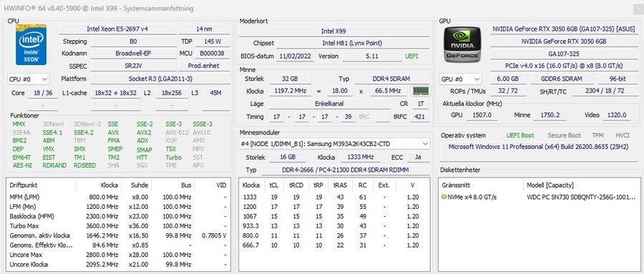The height and width of the screenshot is (274, 644).
Task: Click the BIOS date 11/02/2022 value
Action: (x=295, y=57)
